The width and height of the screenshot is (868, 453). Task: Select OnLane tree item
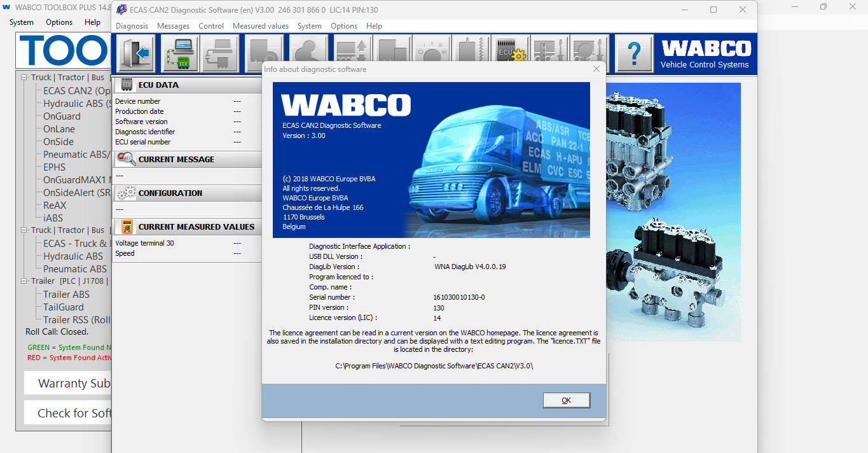pyautogui.click(x=59, y=129)
